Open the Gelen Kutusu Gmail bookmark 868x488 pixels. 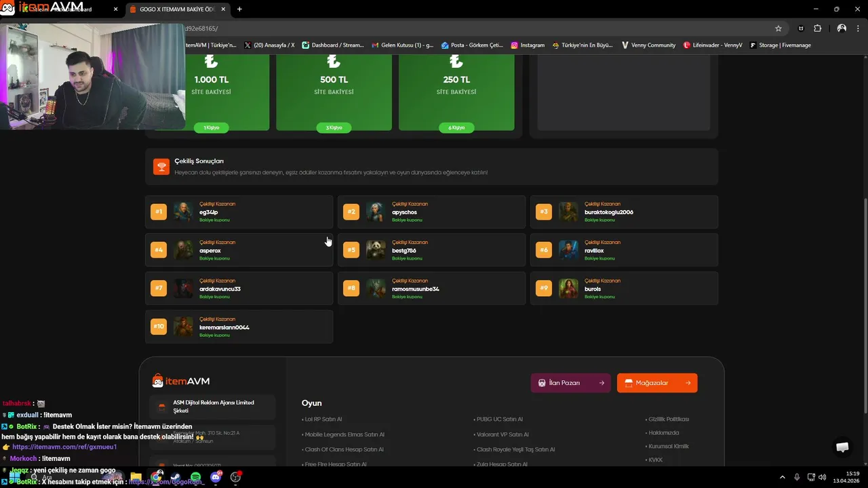pyautogui.click(x=403, y=45)
